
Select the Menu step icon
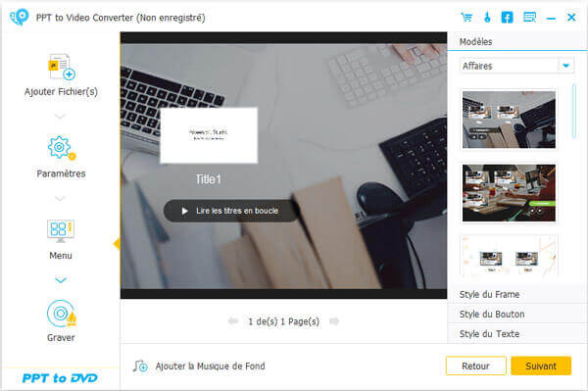tap(61, 230)
